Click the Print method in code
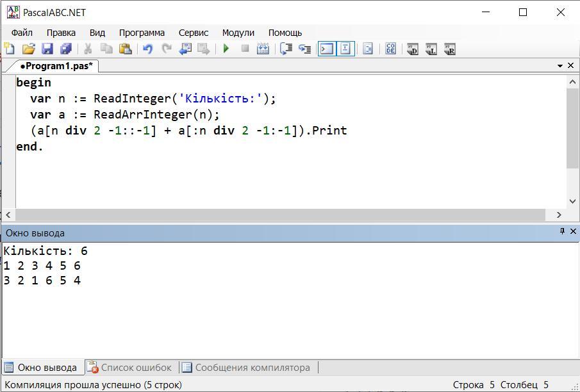This screenshot has width=580, height=392. point(329,131)
